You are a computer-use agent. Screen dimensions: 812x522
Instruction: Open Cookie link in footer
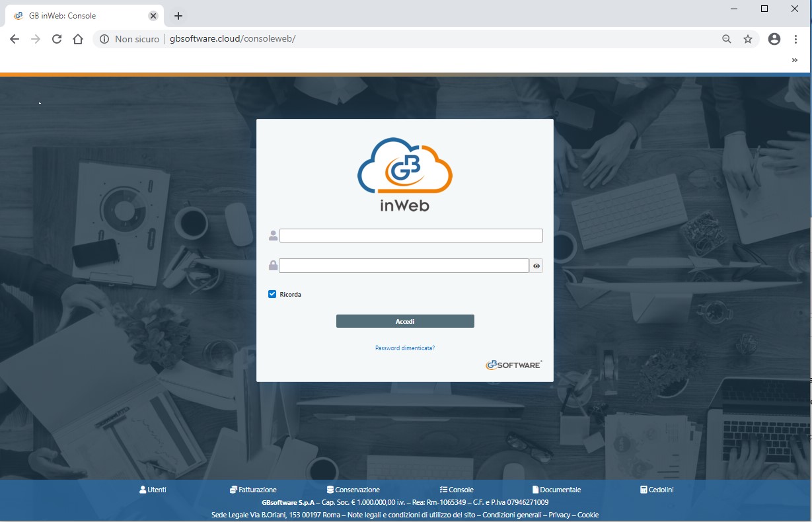click(x=588, y=515)
